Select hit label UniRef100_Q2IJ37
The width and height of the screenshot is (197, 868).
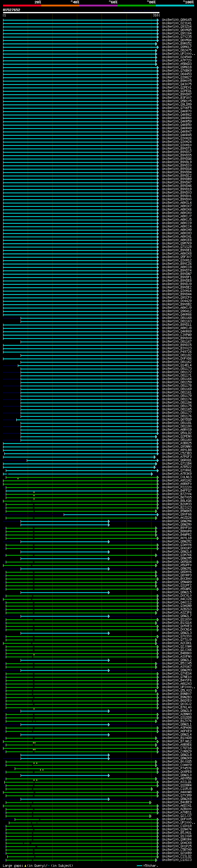[177, 816]
